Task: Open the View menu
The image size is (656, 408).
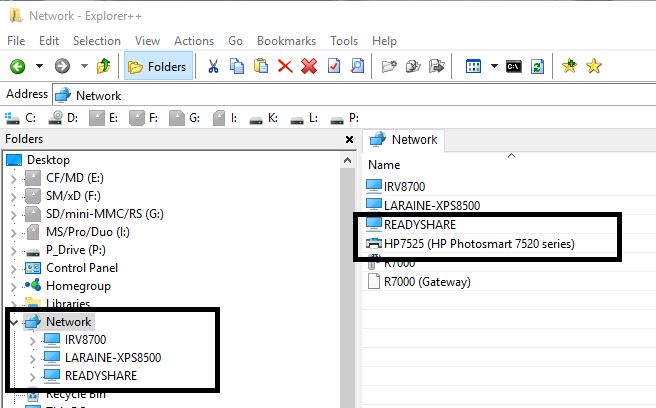Action: point(147,41)
